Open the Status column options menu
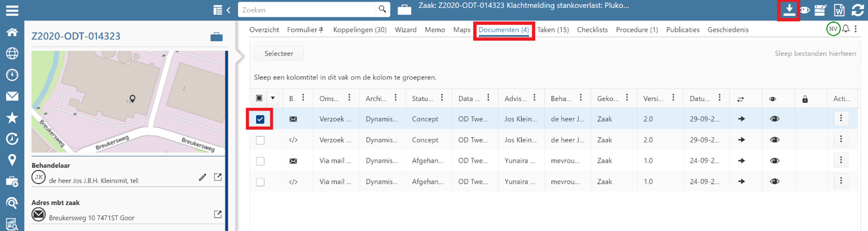This screenshot has width=868, height=231. coord(442,98)
